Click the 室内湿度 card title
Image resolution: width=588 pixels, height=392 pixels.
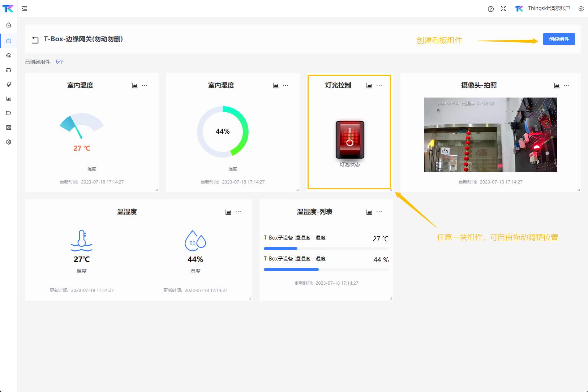coord(221,85)
